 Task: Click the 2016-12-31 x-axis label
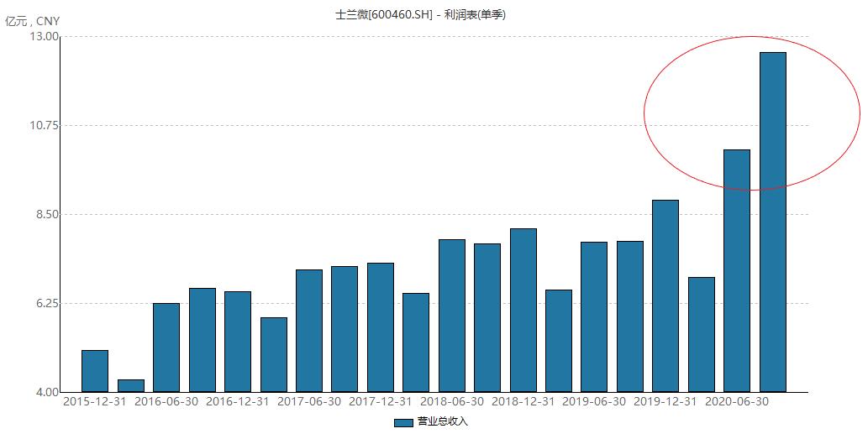click(x=238, y=401)
